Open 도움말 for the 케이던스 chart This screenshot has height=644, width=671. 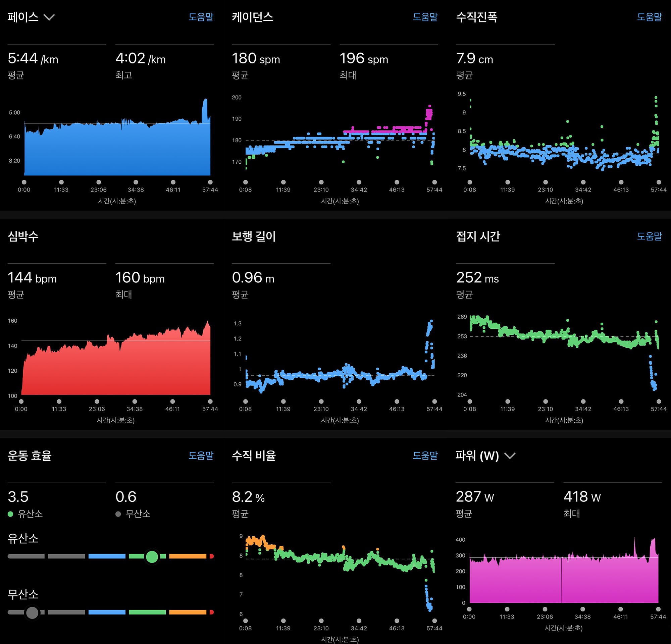tap(425, 17)
